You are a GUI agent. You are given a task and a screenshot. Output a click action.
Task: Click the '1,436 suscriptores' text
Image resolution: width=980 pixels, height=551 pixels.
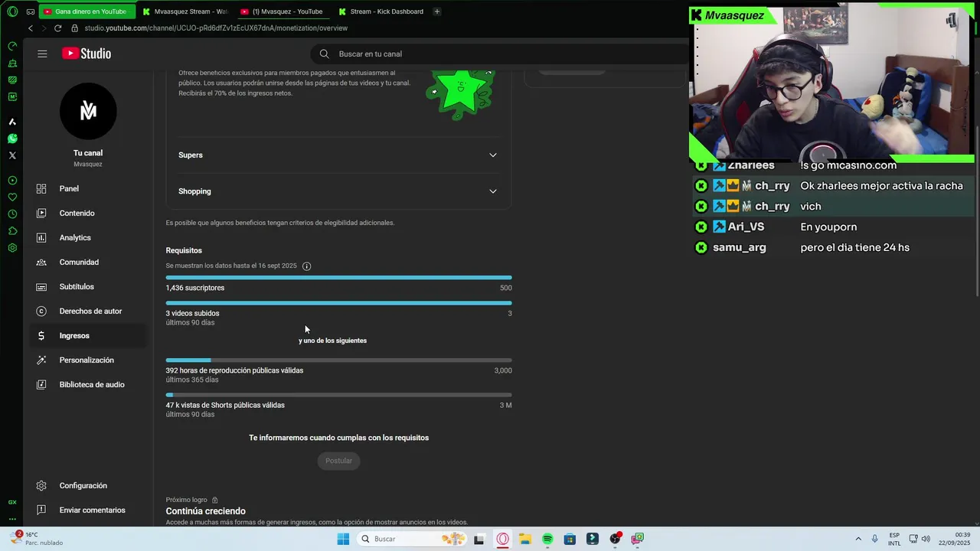point(195,288)
